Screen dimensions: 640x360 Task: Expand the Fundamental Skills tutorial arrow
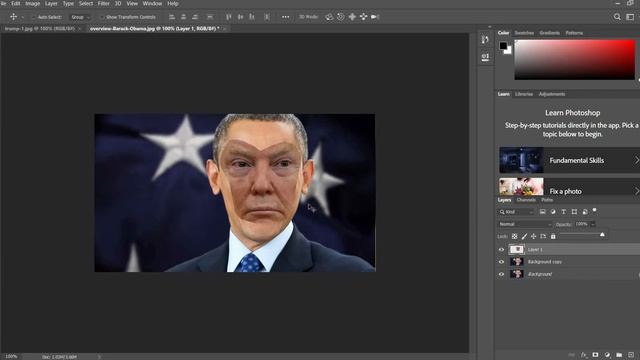(x=636, y=160)
